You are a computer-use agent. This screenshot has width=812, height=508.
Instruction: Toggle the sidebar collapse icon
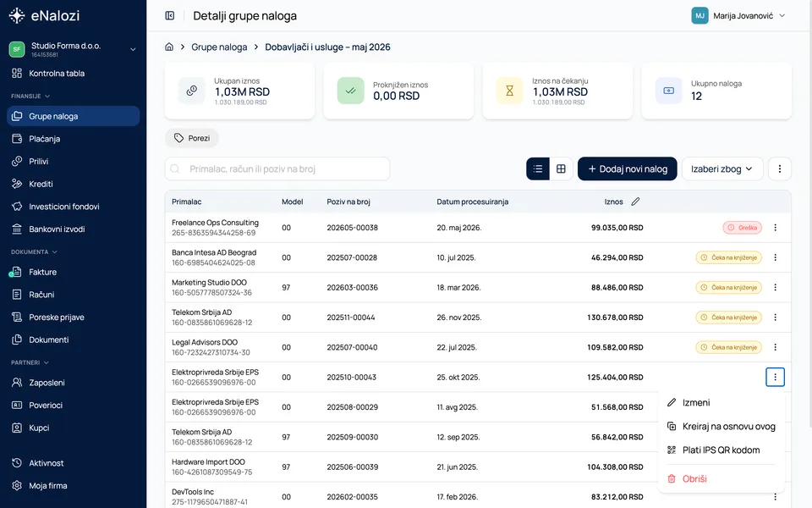click(169, 15)
